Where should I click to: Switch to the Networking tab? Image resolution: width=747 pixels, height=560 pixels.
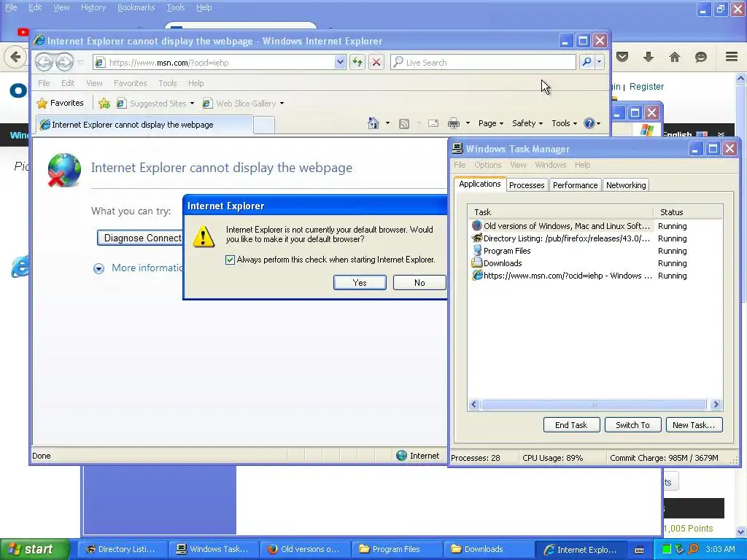pos(626,184)
